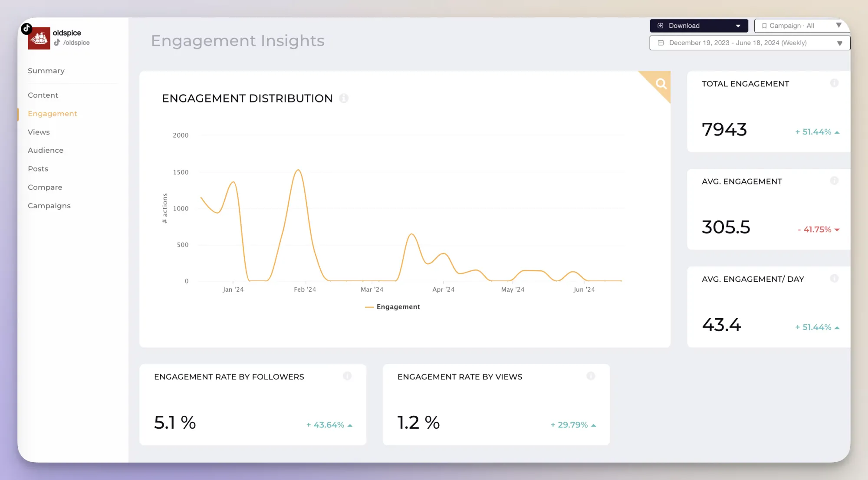Expand the Download format dropdown arrow
868x480 pixels.
coord(739,26)
